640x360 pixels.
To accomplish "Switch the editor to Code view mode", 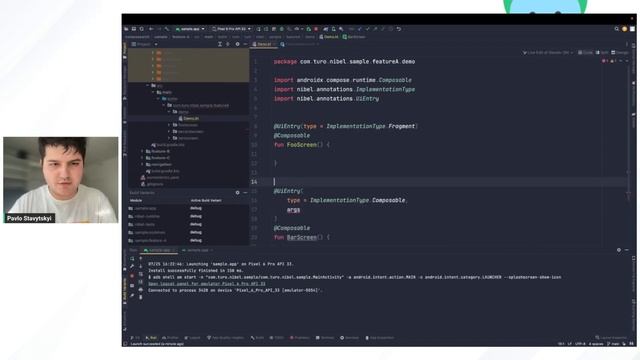I will coord(585,53).
